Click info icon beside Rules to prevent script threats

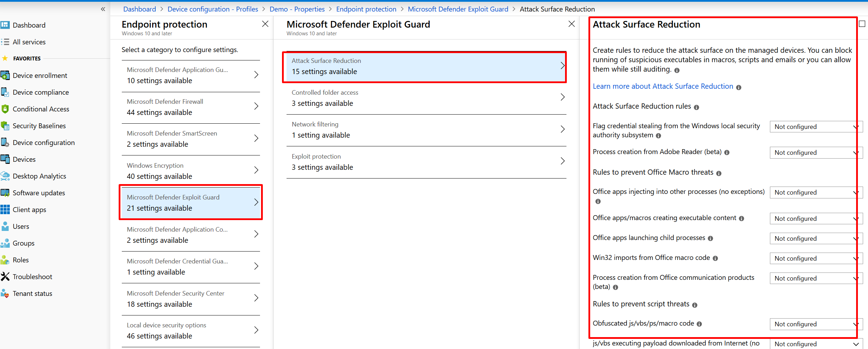[695, 305]
